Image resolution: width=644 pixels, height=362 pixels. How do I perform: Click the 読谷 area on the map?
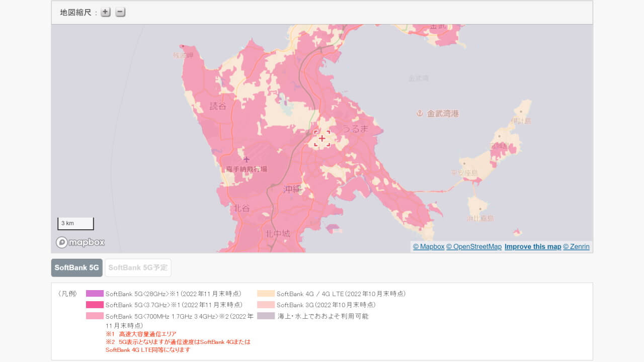[216, 107]
